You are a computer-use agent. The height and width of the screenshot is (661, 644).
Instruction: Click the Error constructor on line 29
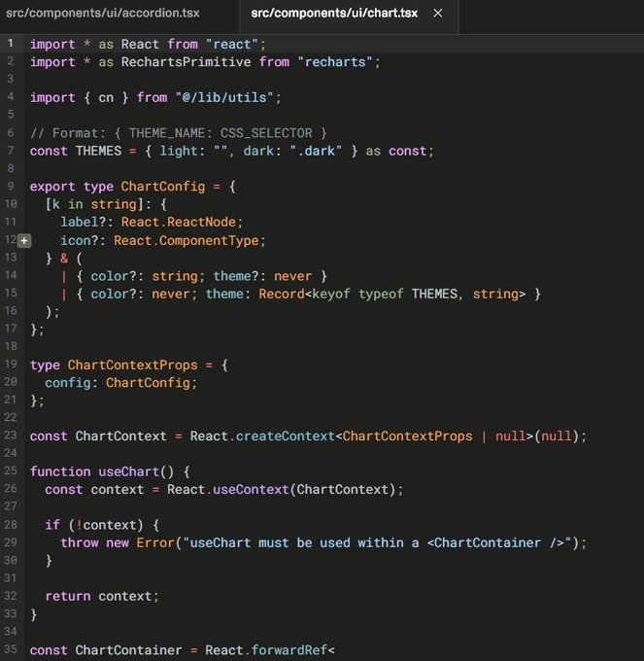tap(155, 543)
